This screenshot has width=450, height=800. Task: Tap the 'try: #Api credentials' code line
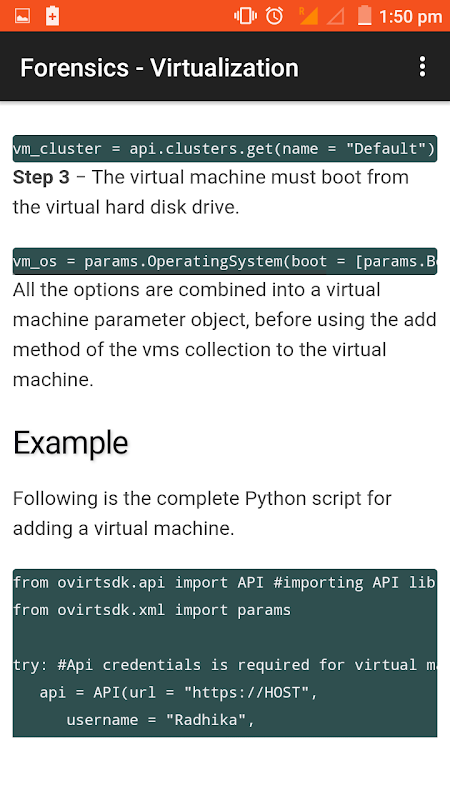224,665
